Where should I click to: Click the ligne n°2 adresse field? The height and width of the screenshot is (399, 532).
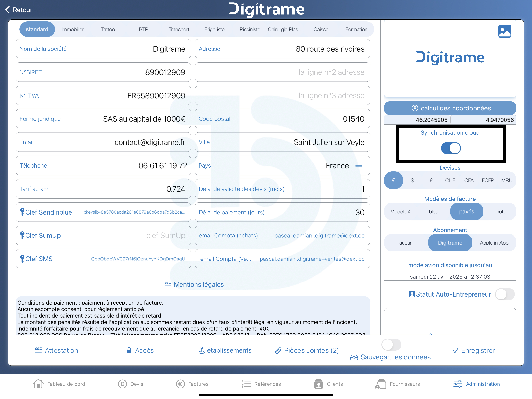(x=282, y=72)
